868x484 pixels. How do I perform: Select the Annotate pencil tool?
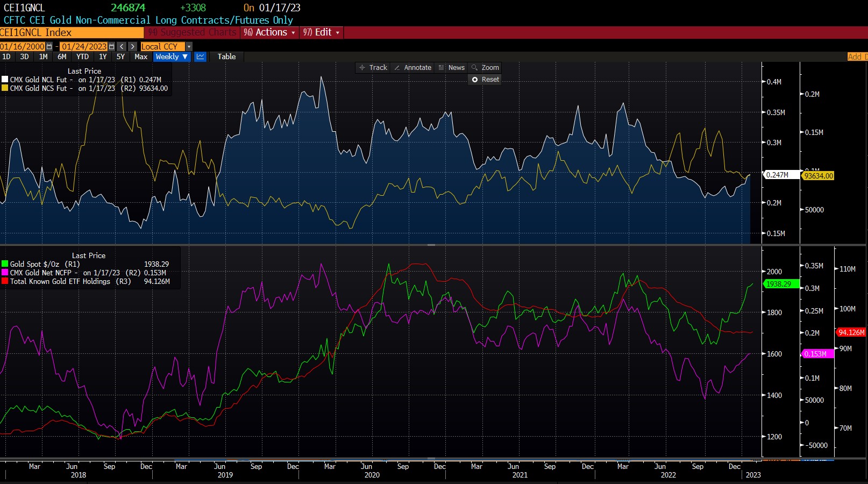[412, 68]
